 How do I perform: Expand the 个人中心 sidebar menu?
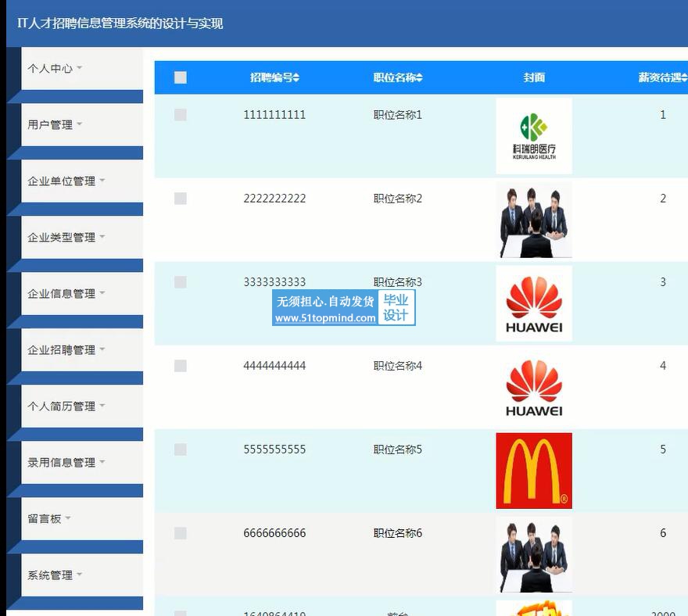[82, 69]
